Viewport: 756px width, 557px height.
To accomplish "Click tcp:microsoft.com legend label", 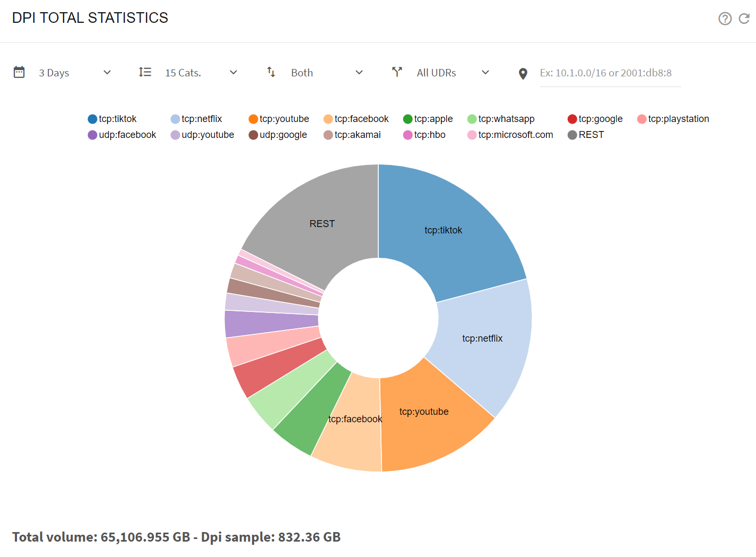I will (x=516, y=135).
